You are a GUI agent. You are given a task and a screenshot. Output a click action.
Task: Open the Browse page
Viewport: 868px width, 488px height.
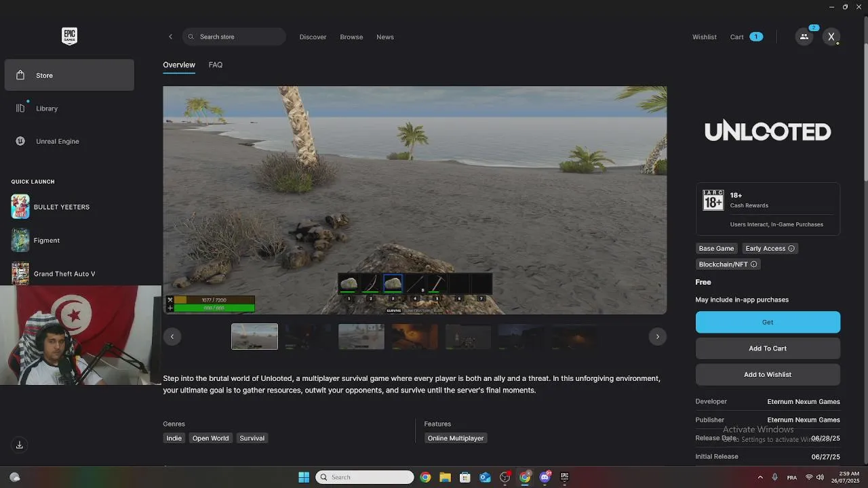click(351, 37)
